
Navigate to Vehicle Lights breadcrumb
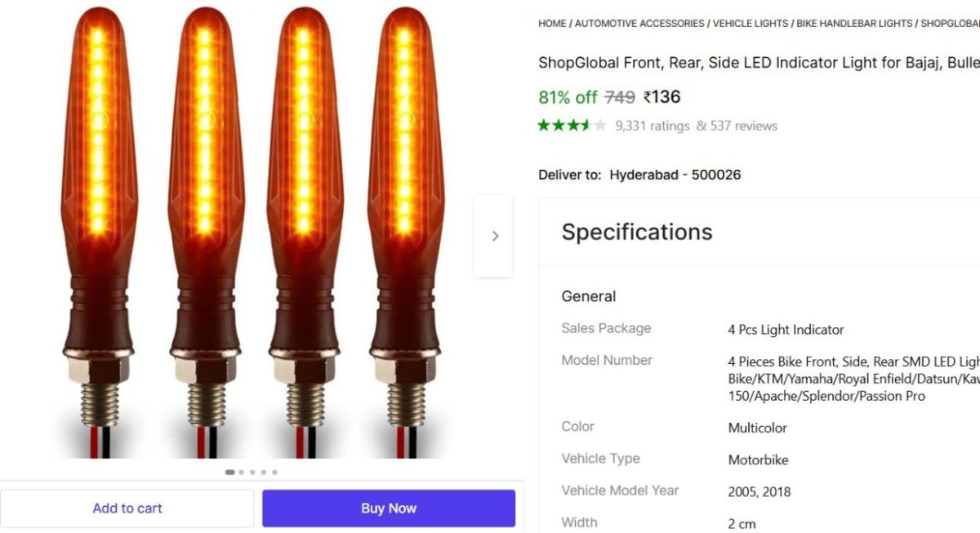pyautogui.click(x=751, y=24)
